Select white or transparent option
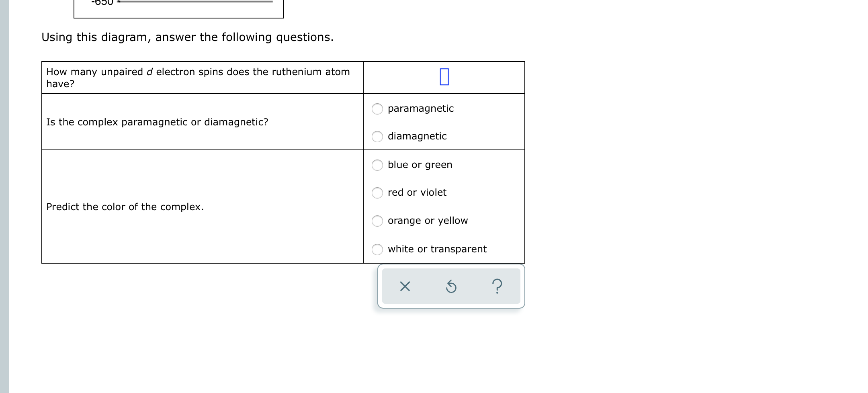Screen dimensions: 868x393 tap(377, 249)
